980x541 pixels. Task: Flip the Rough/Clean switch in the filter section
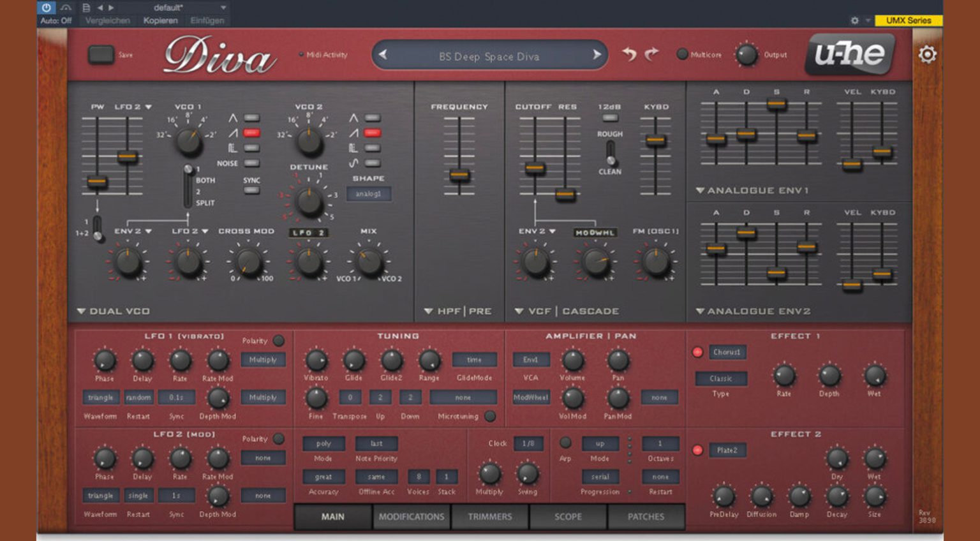pos(610,154)
